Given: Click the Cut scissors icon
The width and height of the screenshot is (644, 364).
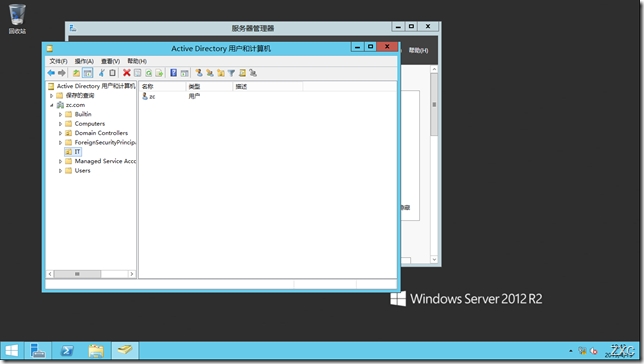Looking at the screenshot, I should pos(101,73).
